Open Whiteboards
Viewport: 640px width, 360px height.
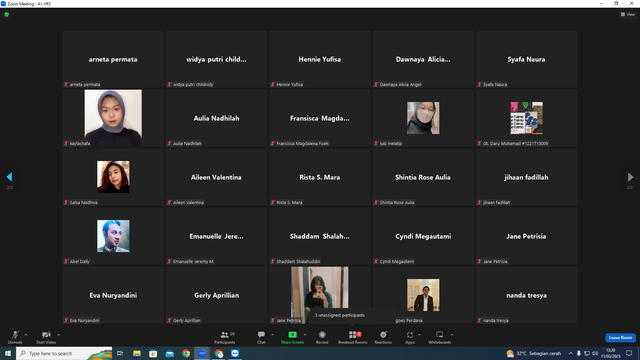tap(440, 337)
